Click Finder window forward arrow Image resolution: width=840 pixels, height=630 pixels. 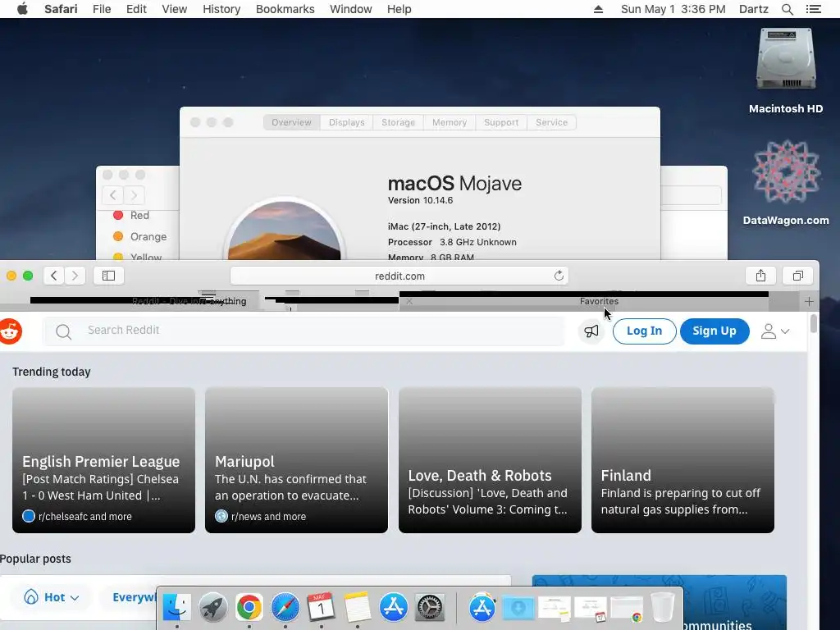pos(134,195)
